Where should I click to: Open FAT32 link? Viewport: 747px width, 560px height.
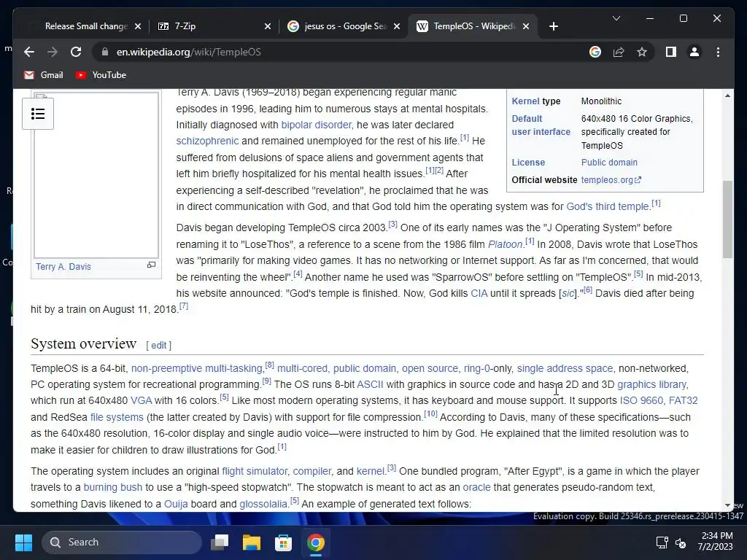click(683, 400)
